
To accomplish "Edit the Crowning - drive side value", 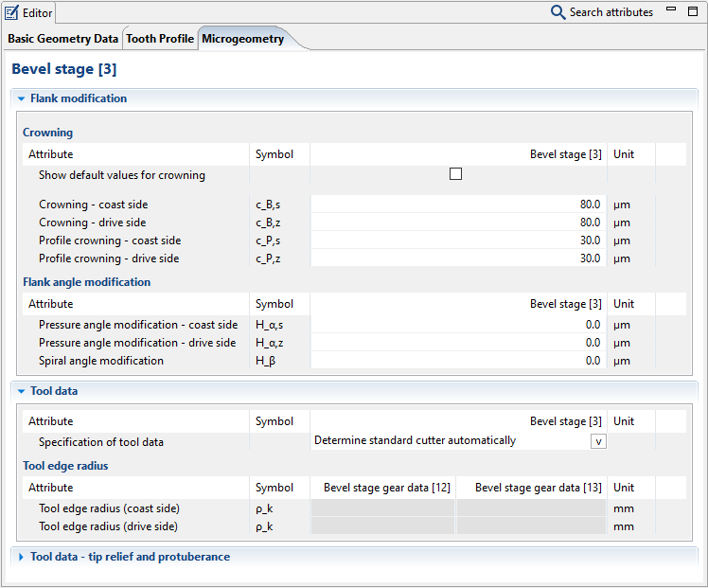I will (x=457, y=223).
